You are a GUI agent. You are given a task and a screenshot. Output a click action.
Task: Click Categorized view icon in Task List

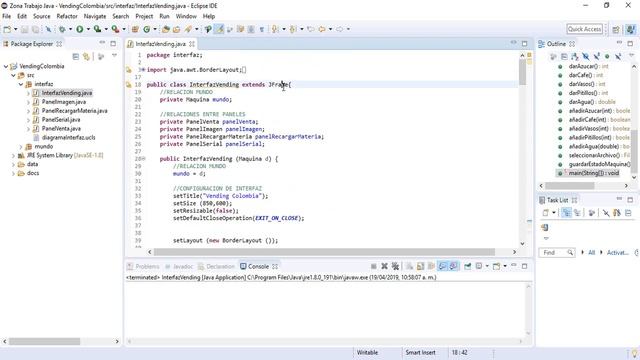[x=567, y=213]
